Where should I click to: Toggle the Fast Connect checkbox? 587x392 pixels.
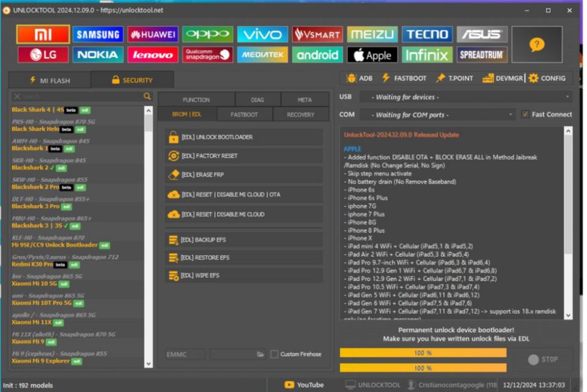tap(526, 114)
